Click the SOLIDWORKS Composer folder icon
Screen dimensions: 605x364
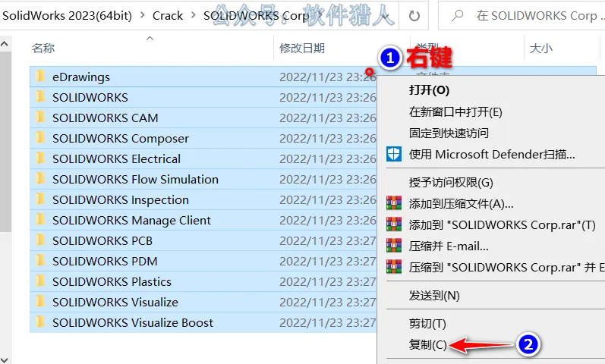(x=40, y=138)
